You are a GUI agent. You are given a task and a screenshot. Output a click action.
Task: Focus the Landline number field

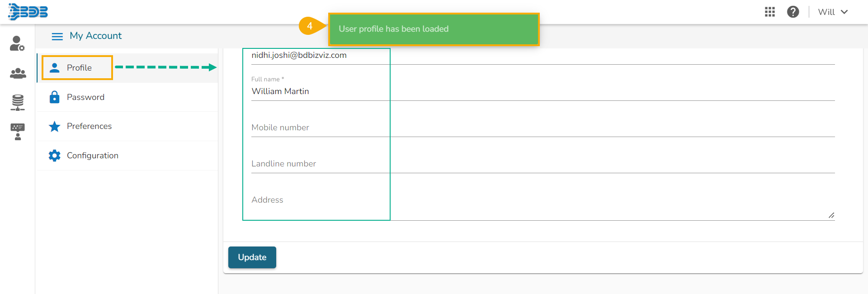tap(542, 164)
